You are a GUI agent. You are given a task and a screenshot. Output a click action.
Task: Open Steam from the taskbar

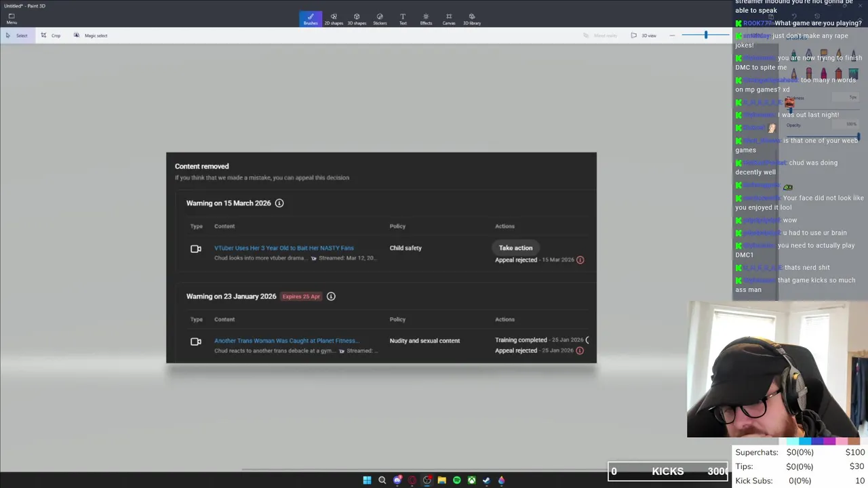click(486, 480)
